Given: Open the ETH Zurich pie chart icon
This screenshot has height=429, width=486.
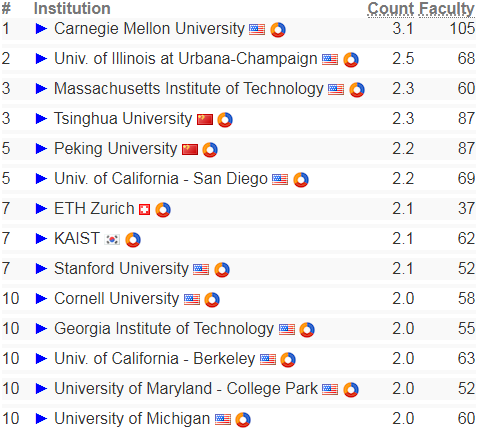Looking at the screenshot, I should click(163, 210).
